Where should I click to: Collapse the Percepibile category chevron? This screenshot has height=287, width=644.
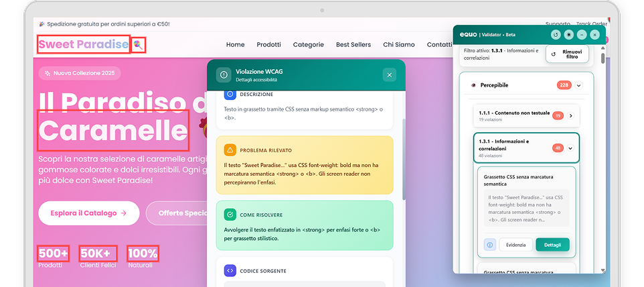579,85
